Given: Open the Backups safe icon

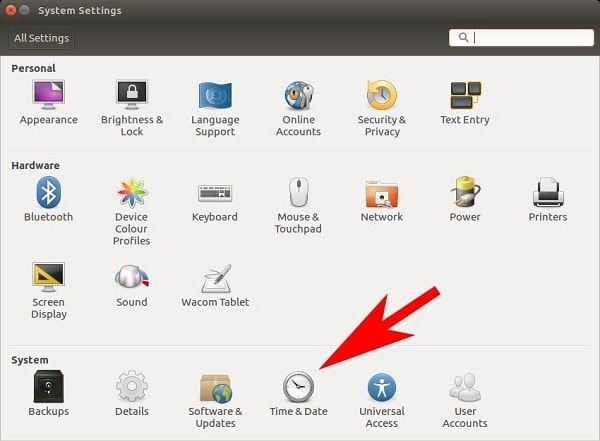Looking at the screenshot, I should coord(48,386).
